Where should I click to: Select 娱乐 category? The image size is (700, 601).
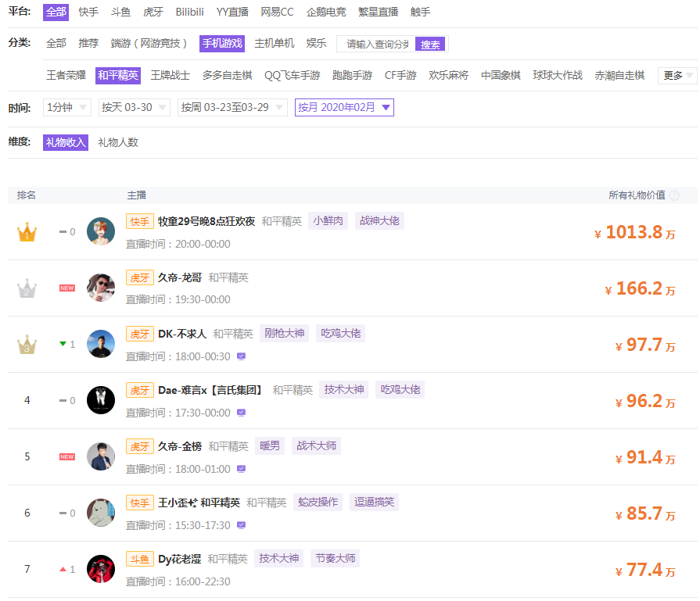click(316, 43)
